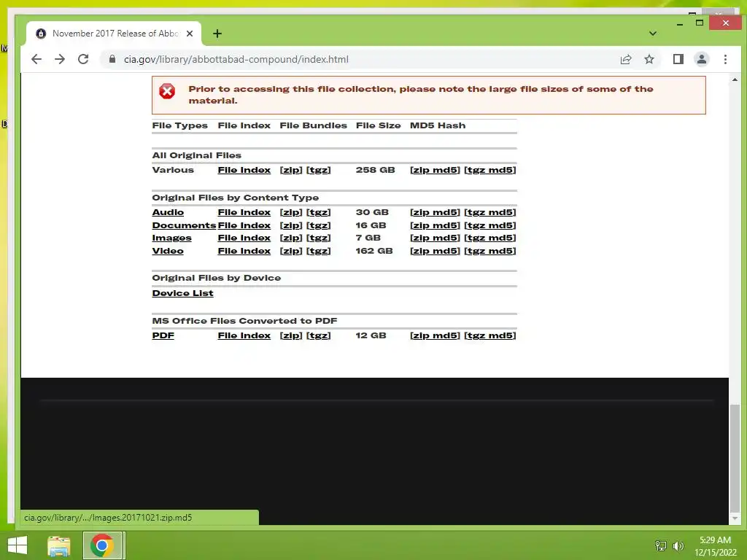Viewport: 747px width, 560px height.
Task: Open the network tray icon
Action: point(661,545)
